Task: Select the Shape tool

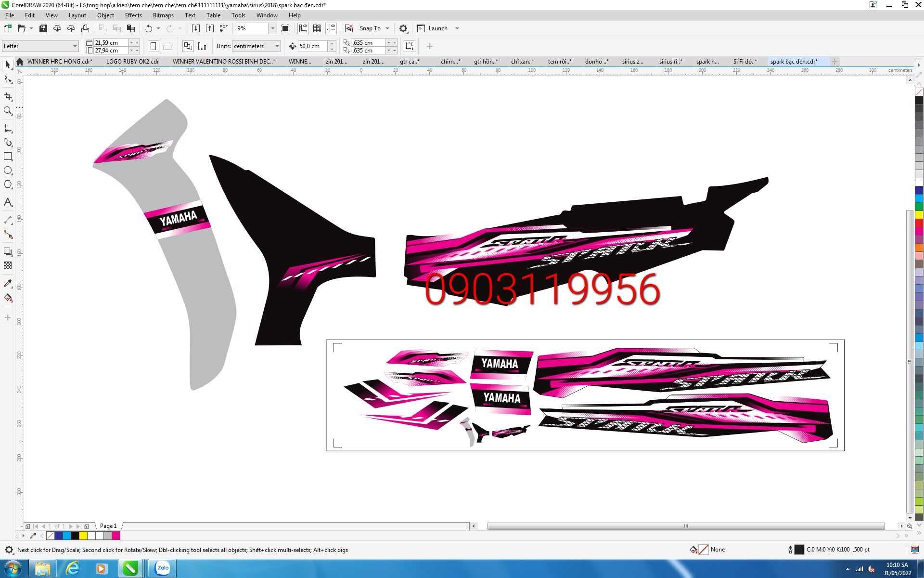Action: pyautogui.click(x=8, y=79)
